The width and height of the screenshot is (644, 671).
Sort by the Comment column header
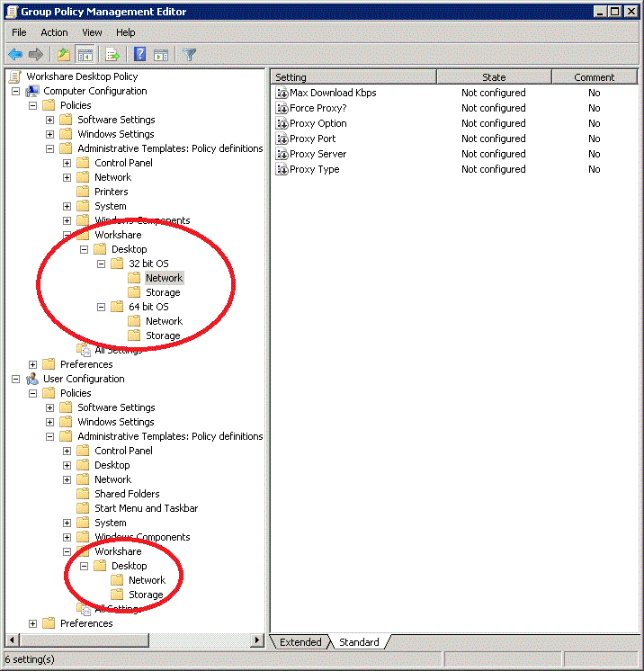click(595, 77)
